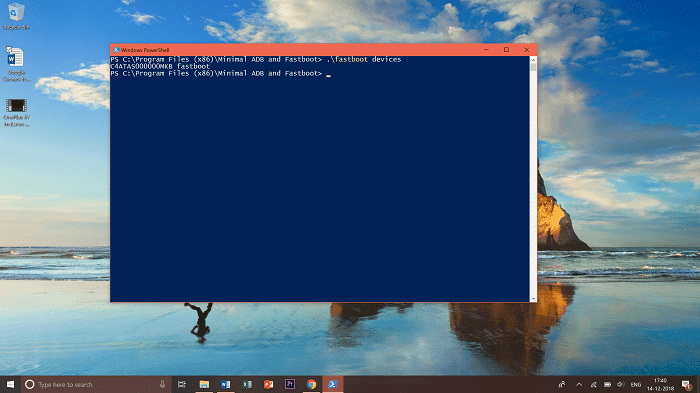Select the Word document desktop icon
Viewport: 700px width, 393px height.
(x=16, y=64)
